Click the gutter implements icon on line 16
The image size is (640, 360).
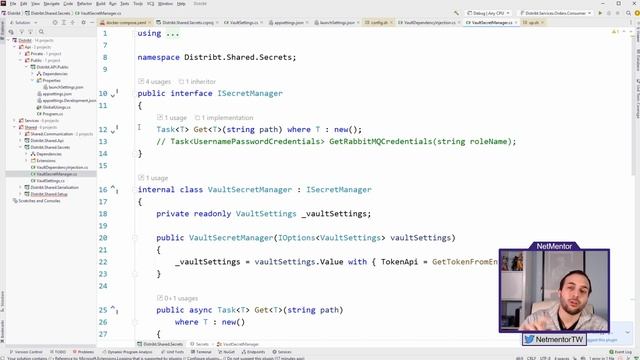pos(114,190)
